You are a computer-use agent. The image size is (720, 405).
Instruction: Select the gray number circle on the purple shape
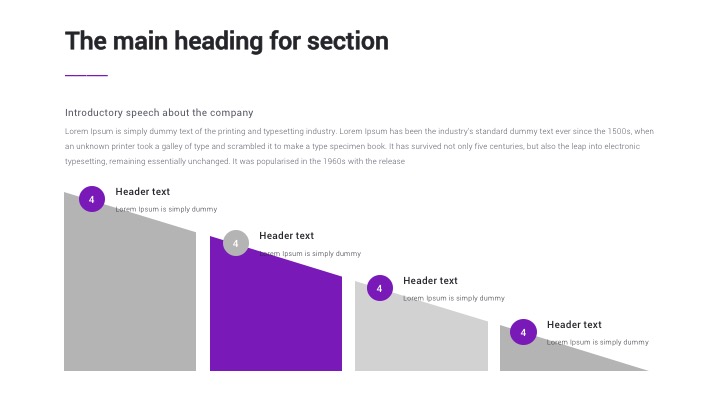(x=235, y=243)
